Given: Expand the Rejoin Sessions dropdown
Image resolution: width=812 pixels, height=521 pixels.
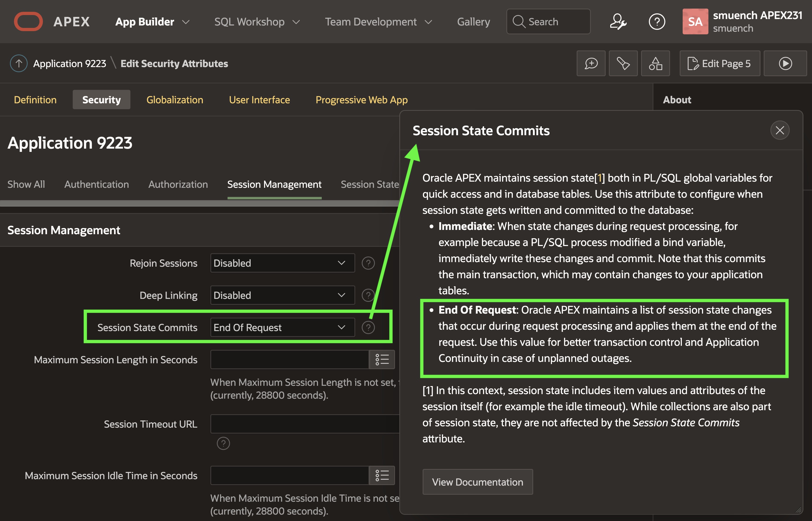Looking at the screenshot, I should [x=282, y=263].
